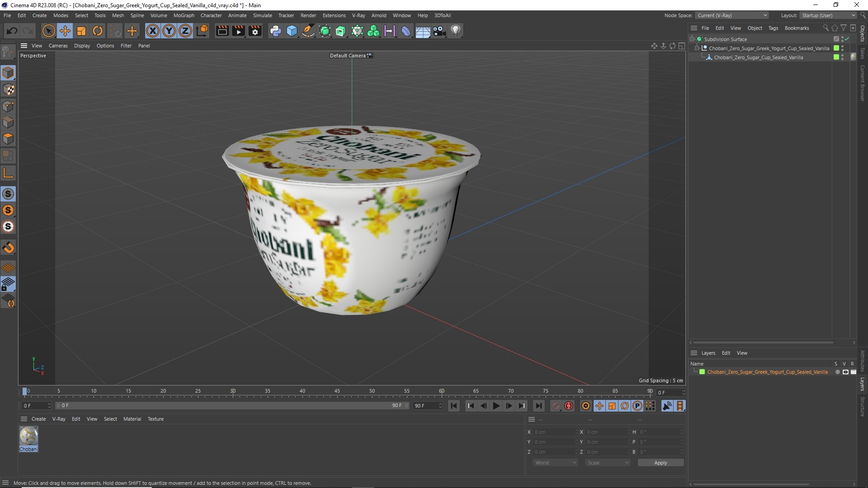Open the Extensions menu
Viewport: 868px width, 488px height.
pyautogui.click(x=334, y=15)
